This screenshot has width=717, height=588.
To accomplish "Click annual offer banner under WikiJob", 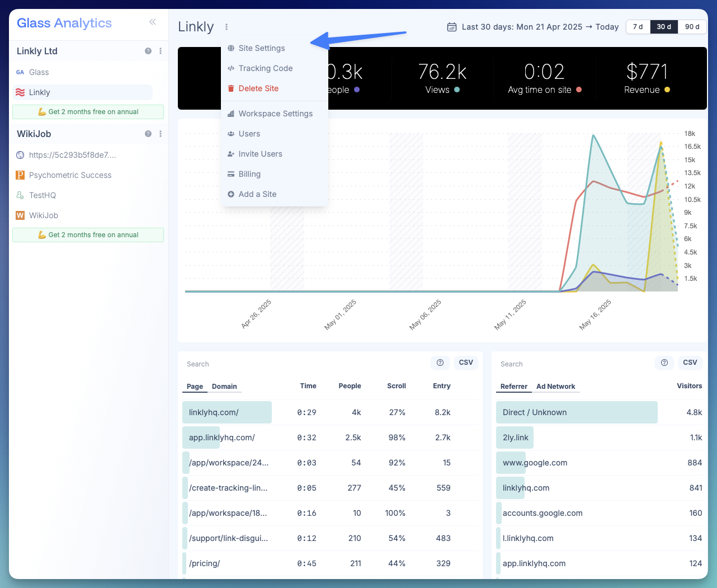I will click(x=88, y=235).
